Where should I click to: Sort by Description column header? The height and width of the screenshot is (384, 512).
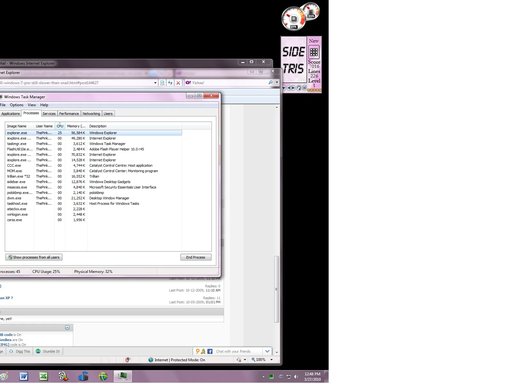pyautogui.click(x=135, y=126)
